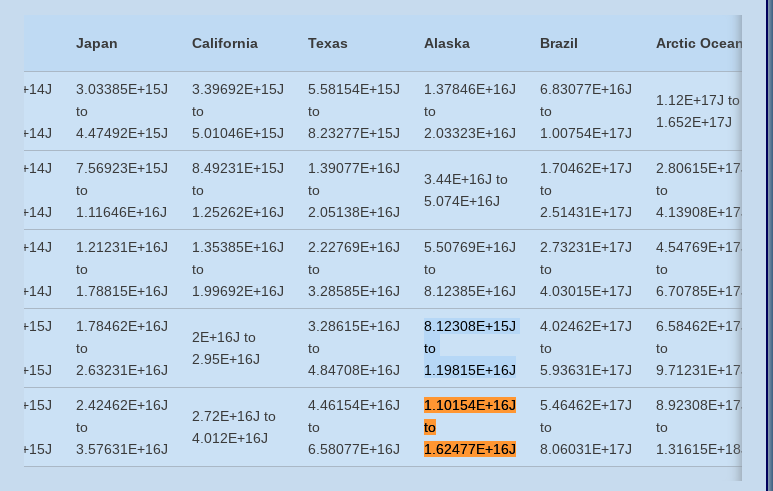Click the Alaska column header
Image resolution: width=773 pixels, height=491 pixels.
pos(447,43)
